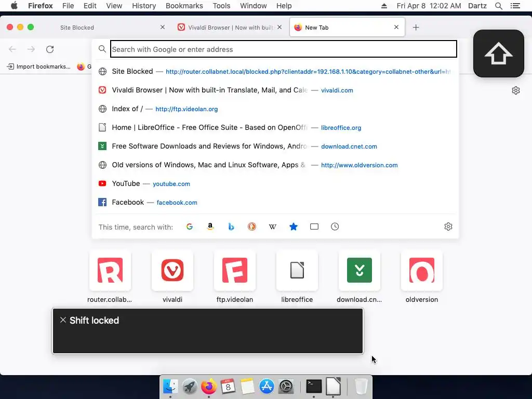Open Terminal in the Dock

click(x=314, y=387)
